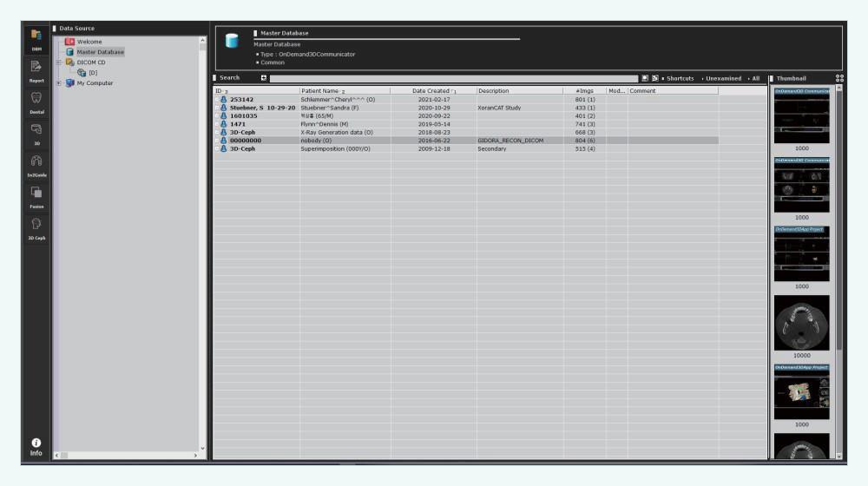Viewport: 868px width, 486px height.
Task: Filter by Unexamined studies
Action: [x=723, y=79]
